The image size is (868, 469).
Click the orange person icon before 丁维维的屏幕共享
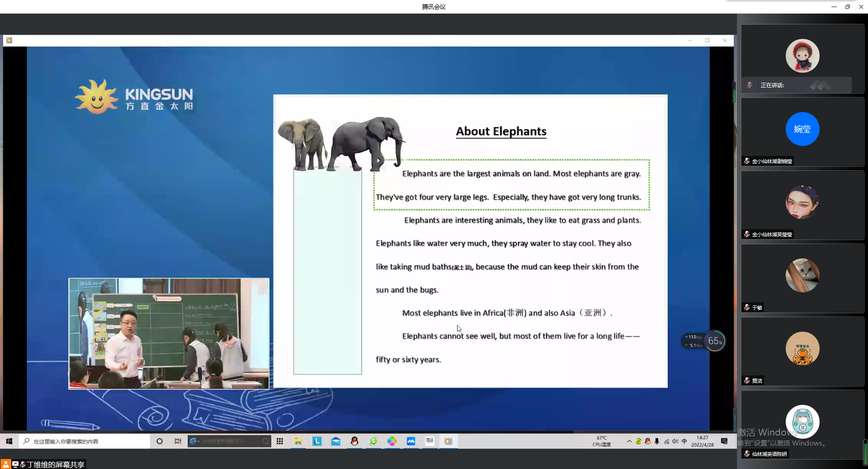tap(5, 464)
